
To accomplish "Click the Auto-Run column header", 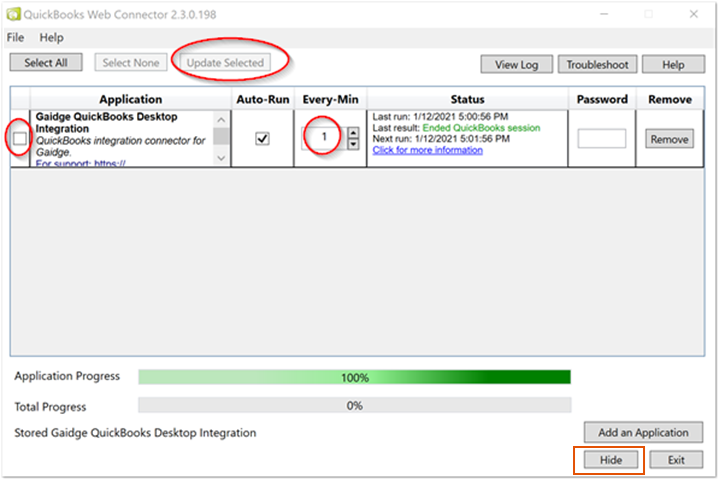I will coord(263,99).
